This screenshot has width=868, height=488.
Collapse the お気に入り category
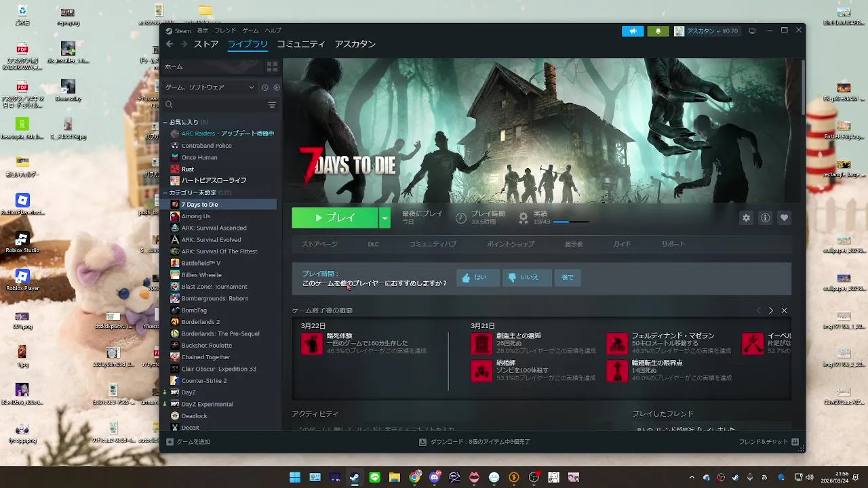pyautogui.click(x=165, y=122)
